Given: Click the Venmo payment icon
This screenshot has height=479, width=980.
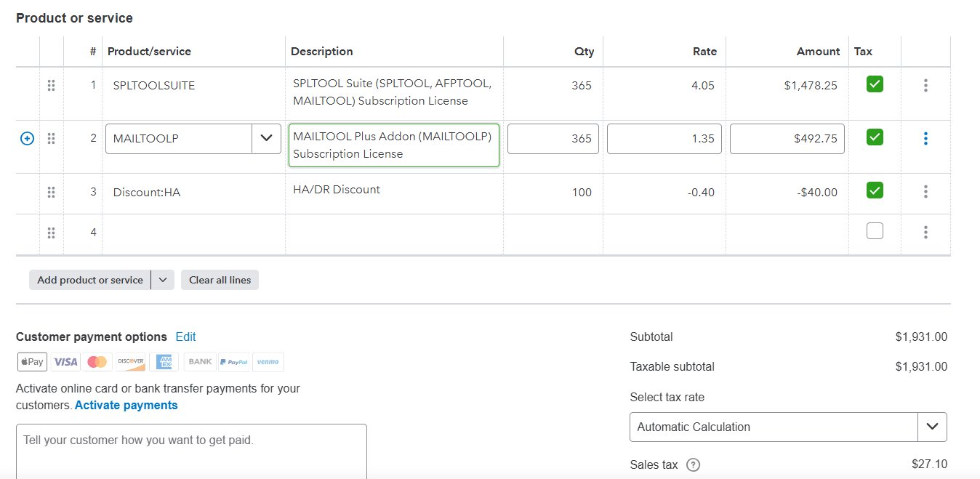Looking at the screenshot, I should tap(268, 361).
